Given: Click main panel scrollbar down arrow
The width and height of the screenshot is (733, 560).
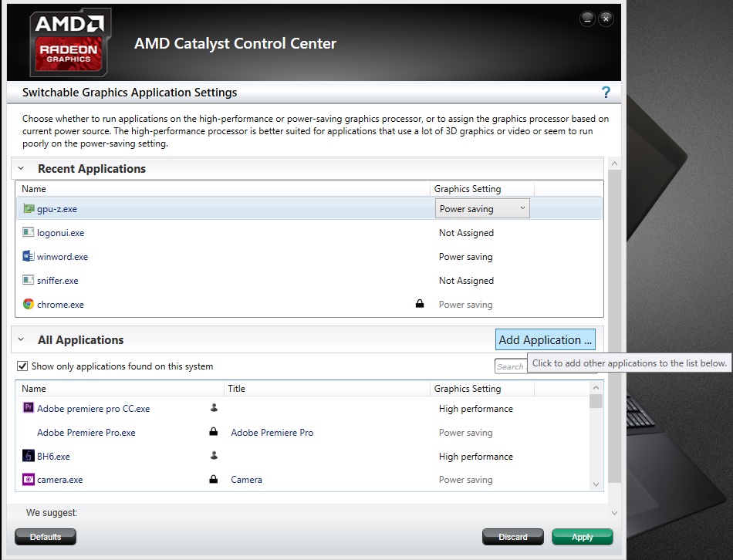Looking at the screenshot, I should coord(614,513).
